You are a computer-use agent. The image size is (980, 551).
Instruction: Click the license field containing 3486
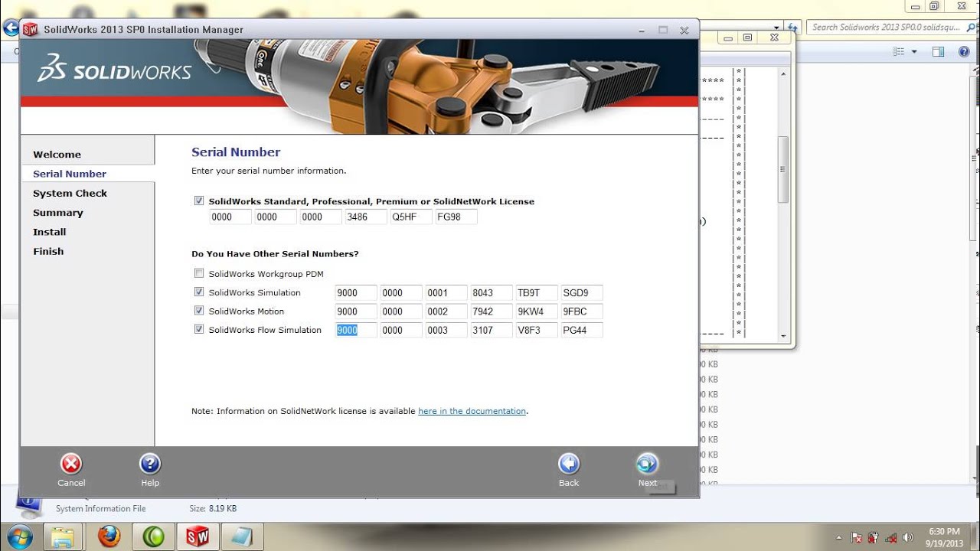pos(366,217)
